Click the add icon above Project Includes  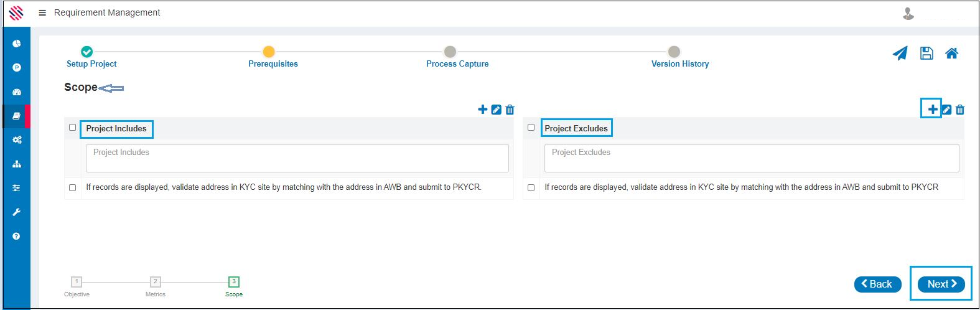point(482,110)
